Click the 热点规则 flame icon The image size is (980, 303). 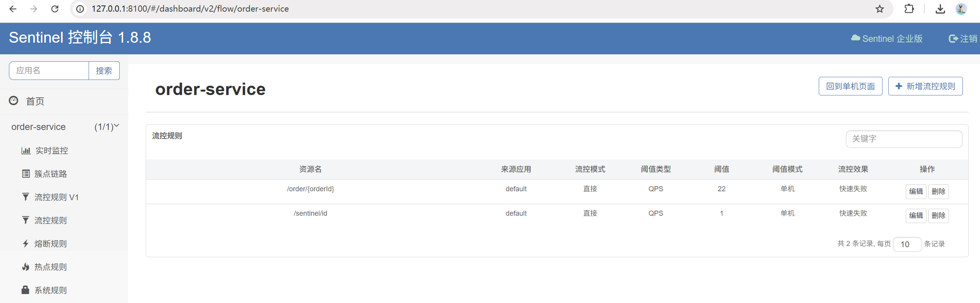(x=26, y=267)
